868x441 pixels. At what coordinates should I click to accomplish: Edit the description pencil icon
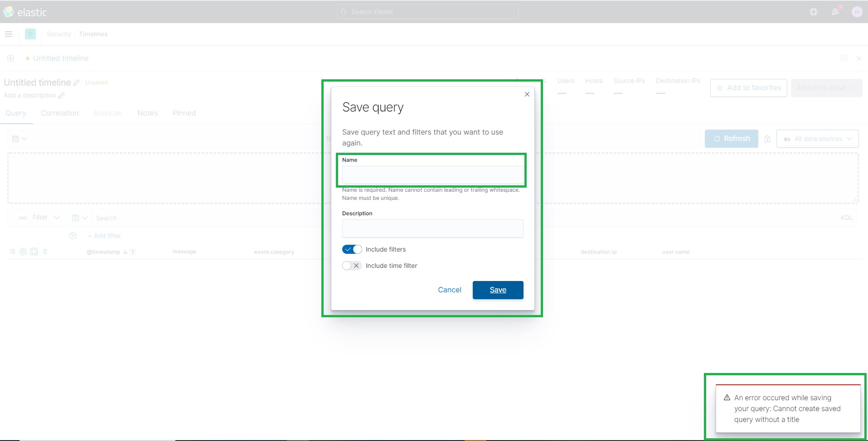(x=62, y=95)
